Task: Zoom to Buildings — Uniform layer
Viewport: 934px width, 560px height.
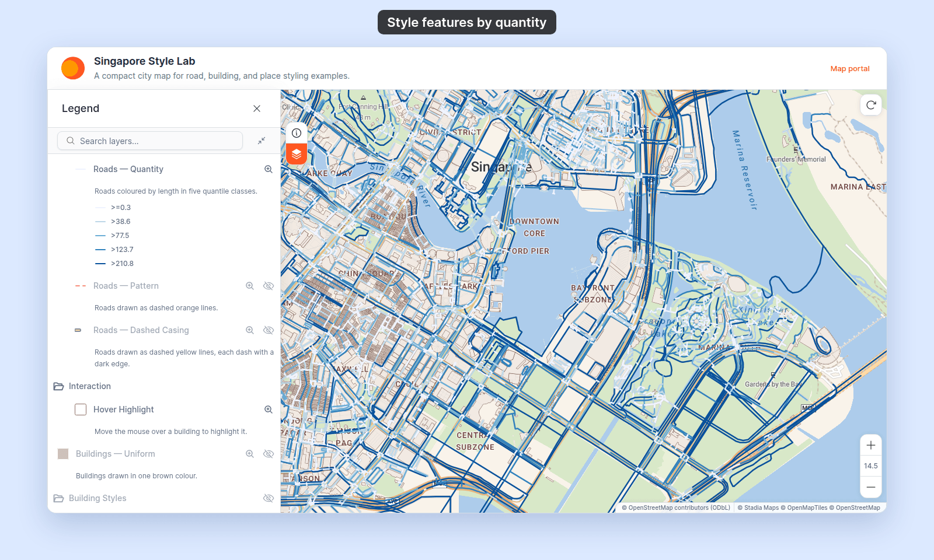Action: pyautogui.click(x=250, y=454)
